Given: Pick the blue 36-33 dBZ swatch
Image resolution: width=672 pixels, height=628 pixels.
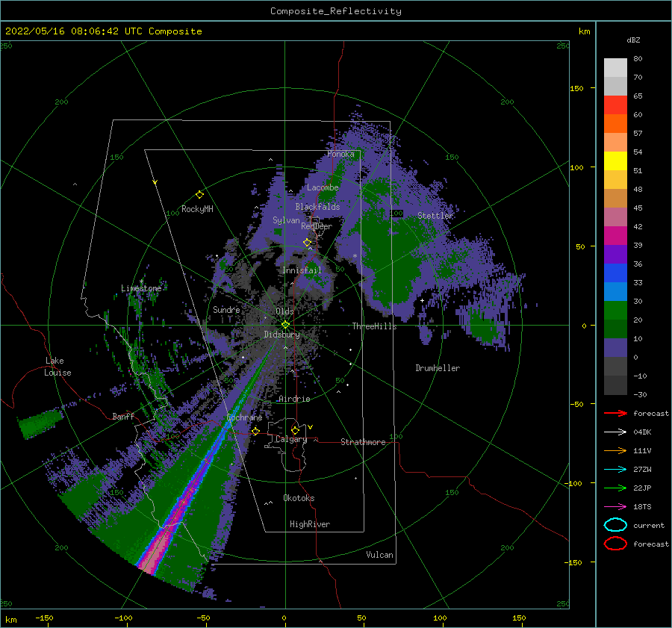Looking at the screenshot, I should pos(615,273).
